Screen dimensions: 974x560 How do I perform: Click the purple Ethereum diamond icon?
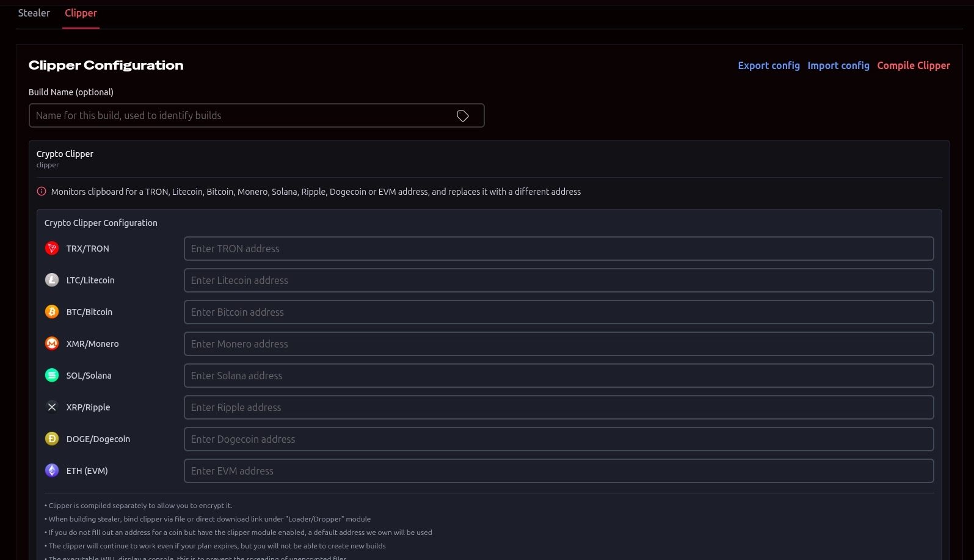coord(52,470)
